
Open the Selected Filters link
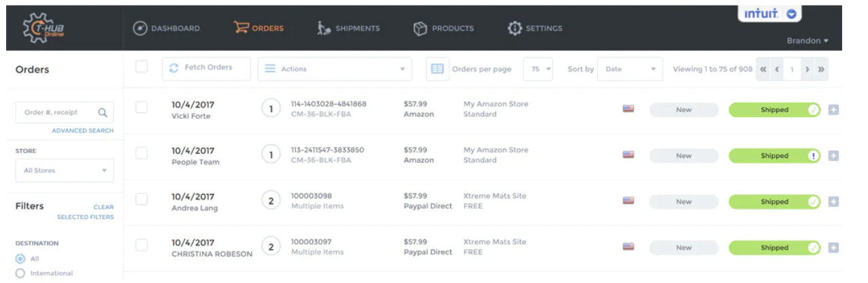(x=86, y=217)
